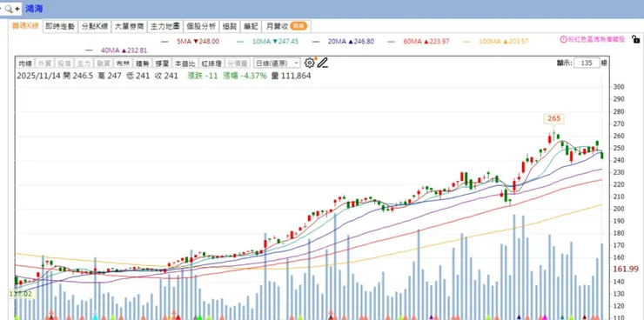Click the orange 新 badge on 月營收
The image size is (644, 320).
coord(299,26)
